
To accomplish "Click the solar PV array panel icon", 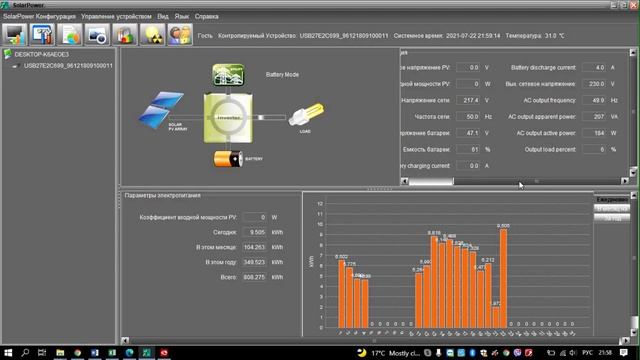I will tap(161, 110).
